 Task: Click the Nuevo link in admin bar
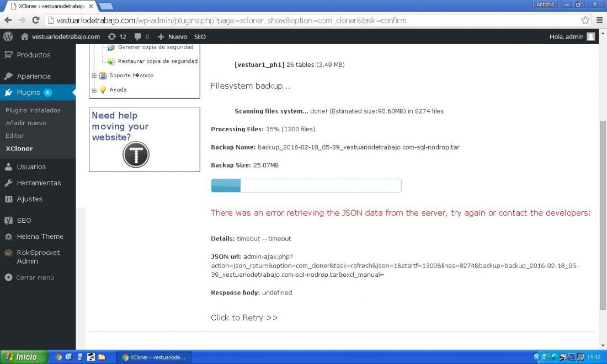coord(178,36)
